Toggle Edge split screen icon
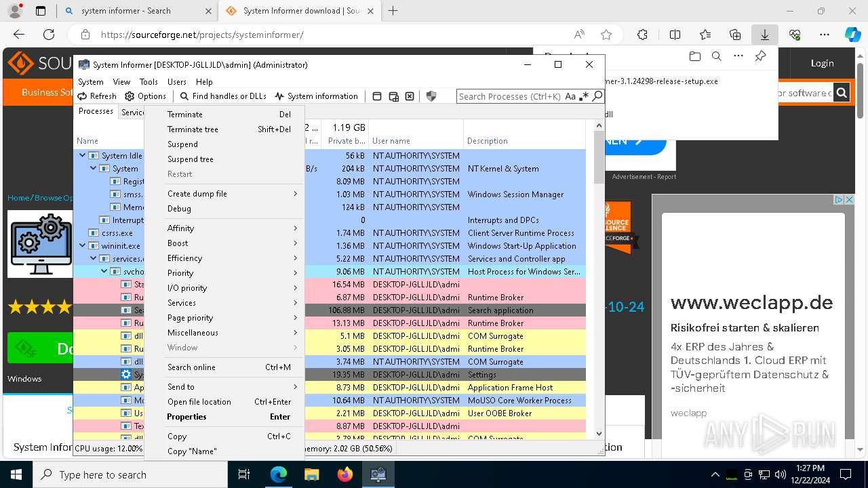Viewport: 868px width, 488px height. 675,35
